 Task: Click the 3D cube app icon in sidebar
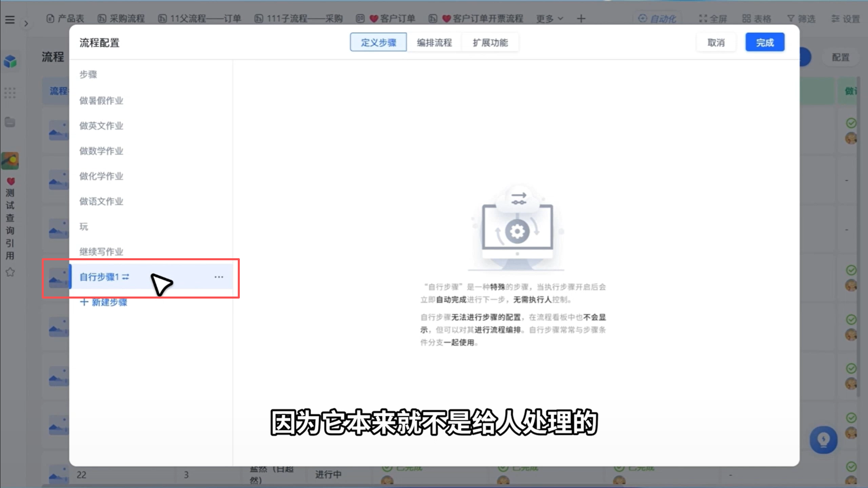point(10,62)
